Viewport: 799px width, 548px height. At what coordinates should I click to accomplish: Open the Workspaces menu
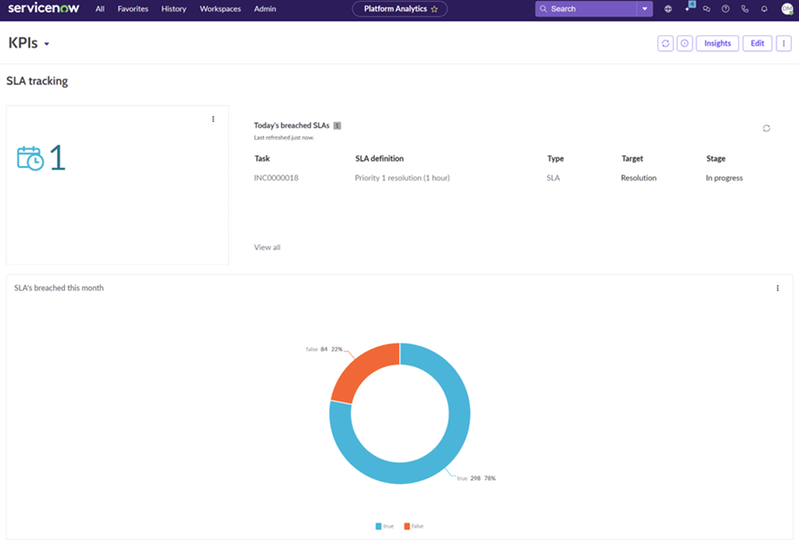220,9
